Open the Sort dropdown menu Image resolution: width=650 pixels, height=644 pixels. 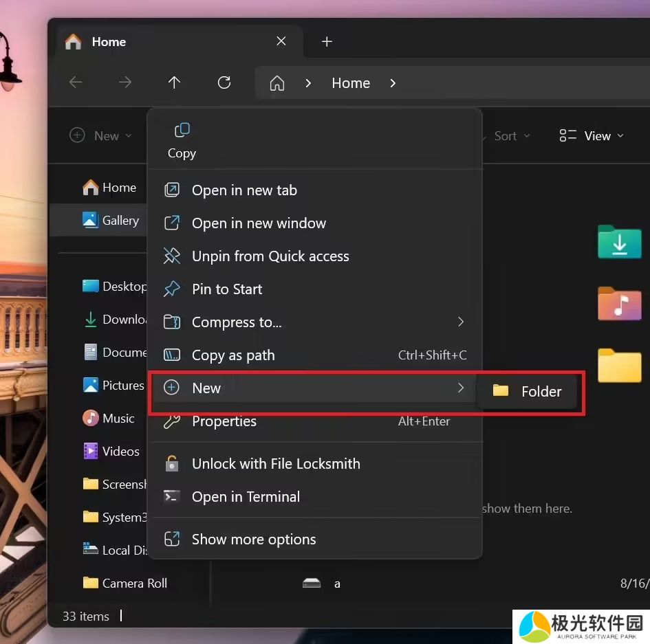(x=512, y=136)
